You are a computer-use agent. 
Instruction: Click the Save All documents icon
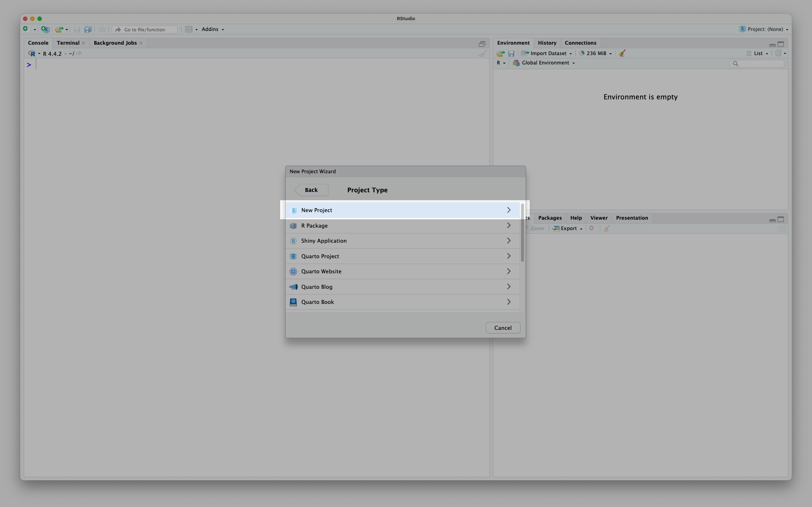point(88,30)
